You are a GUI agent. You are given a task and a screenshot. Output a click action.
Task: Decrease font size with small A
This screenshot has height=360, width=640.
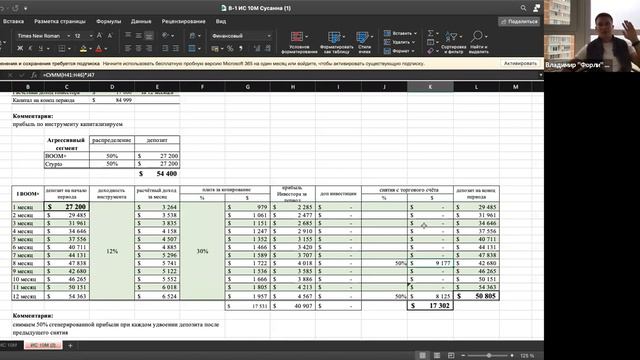coord(110,36)
